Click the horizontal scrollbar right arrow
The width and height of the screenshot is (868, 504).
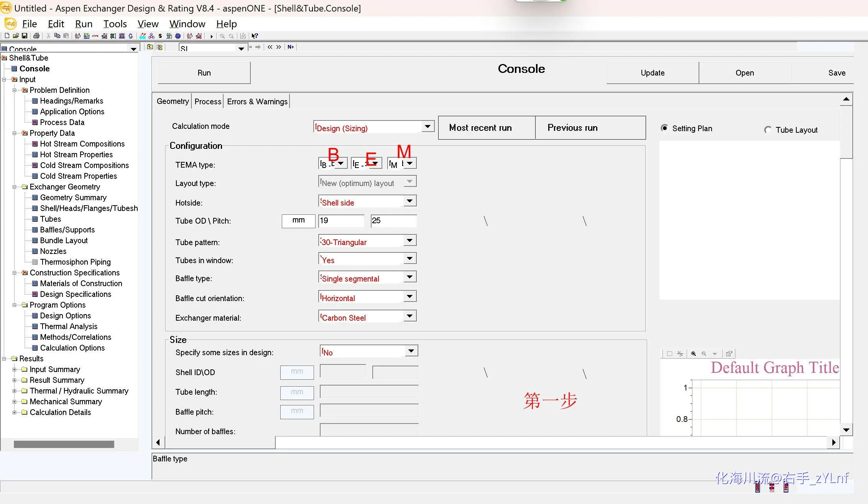[x=833, y=442]
